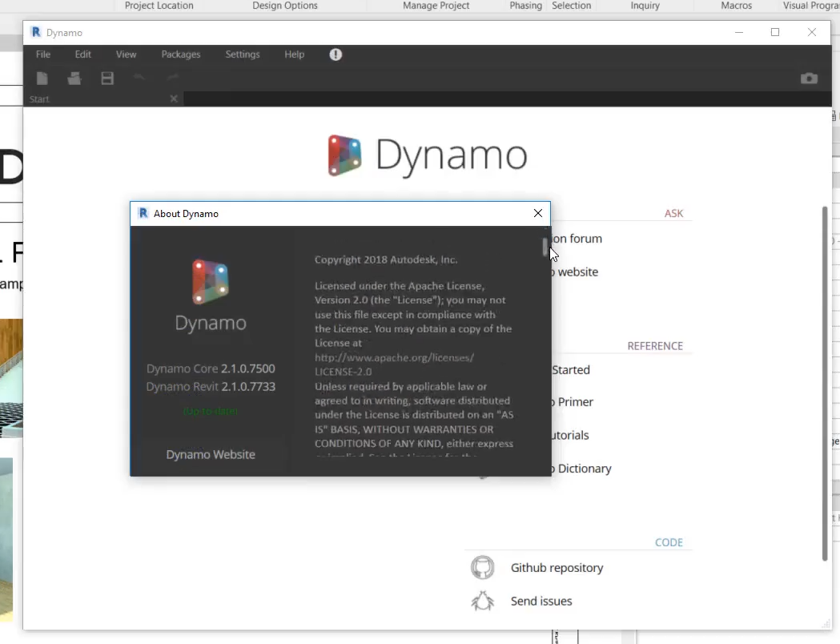Open the Edit menu
Image resolution: width=840 pixels, height=644 pixels.
(83, 54)
